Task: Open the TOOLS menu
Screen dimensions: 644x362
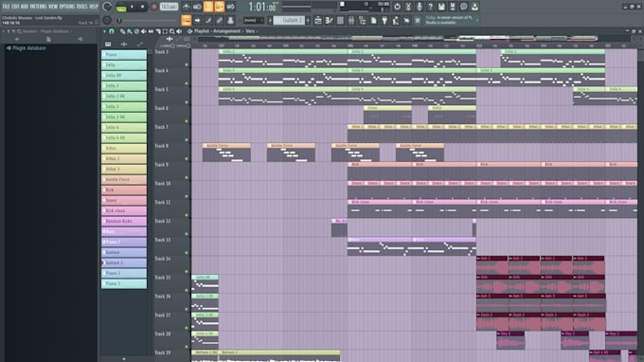Action: (81, 7)
